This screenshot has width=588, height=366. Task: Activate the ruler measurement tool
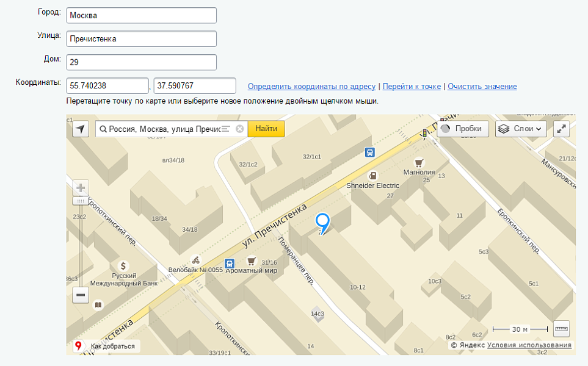coord(561,329)
